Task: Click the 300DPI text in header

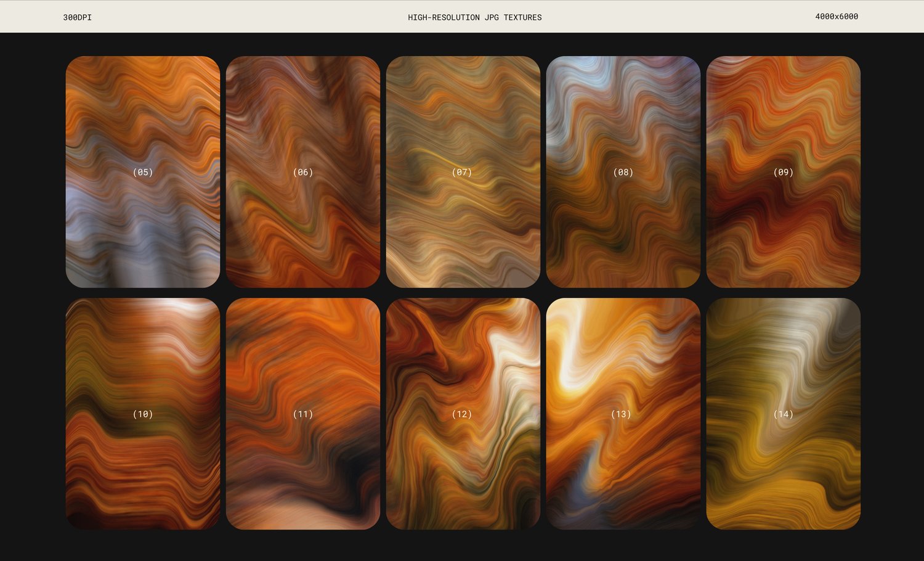Action: click(78, 17)
